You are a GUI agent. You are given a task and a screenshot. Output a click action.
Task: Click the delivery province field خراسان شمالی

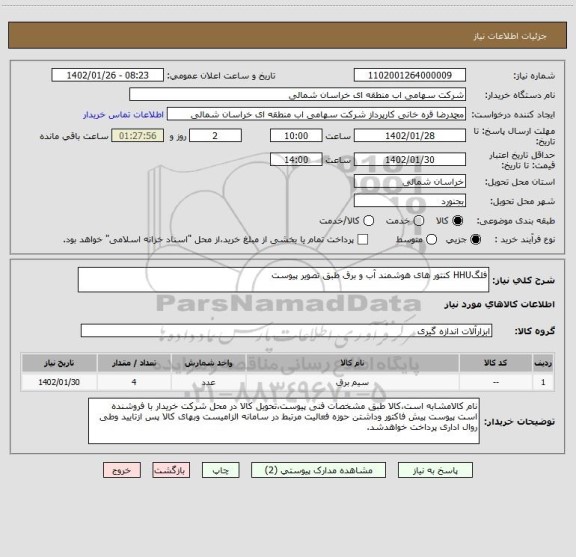pos(410,182)
